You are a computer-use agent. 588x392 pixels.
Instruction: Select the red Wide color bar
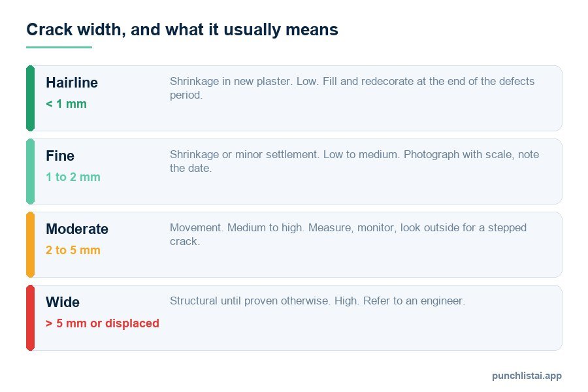(x=30, y=318)
